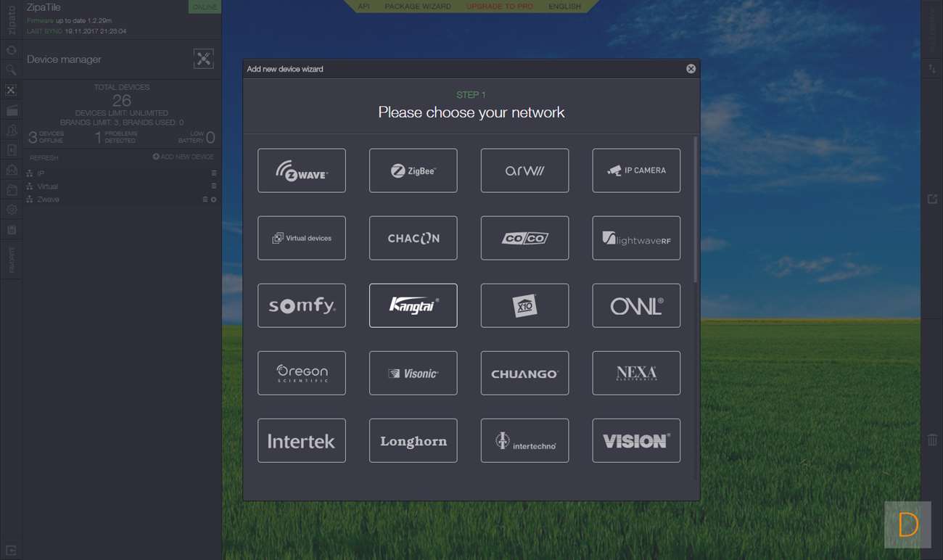The width and height of the screenshot is (943, 560).
Task: Click the save disk icon in the left sidebar
Action: (11, 230)
